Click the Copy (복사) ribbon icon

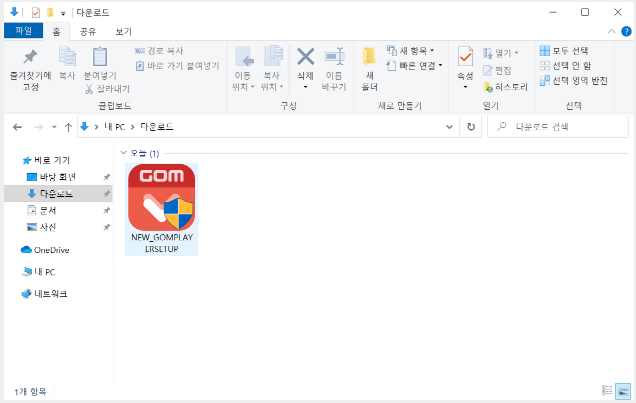(67, 57)
